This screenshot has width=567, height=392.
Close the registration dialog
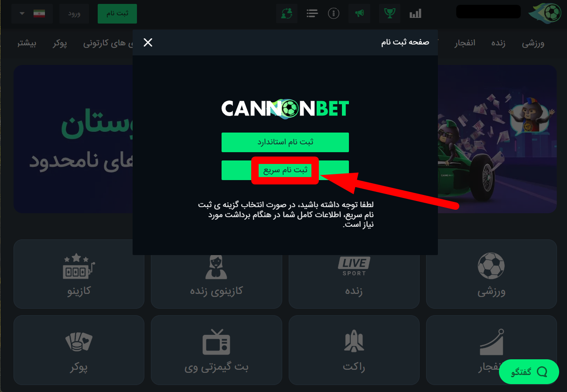[x=148, y=42]
